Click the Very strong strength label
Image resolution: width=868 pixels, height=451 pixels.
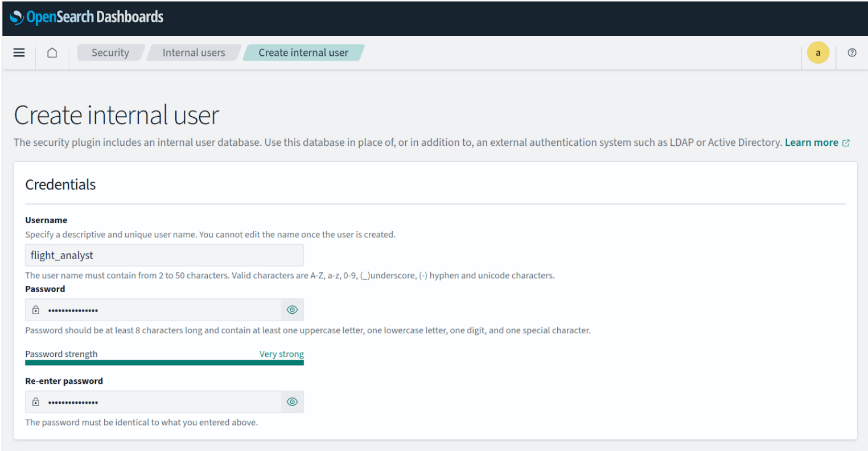(x=281, y=354)
